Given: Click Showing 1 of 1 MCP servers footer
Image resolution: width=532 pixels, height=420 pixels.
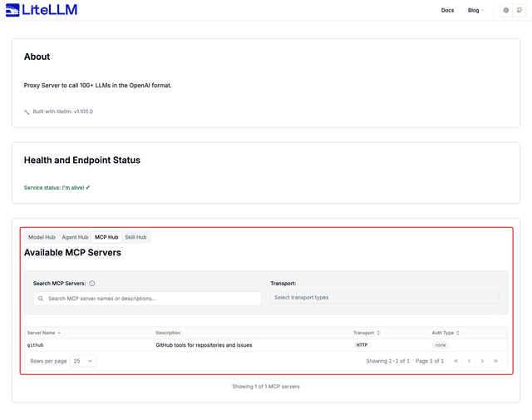Looking at the screenshot, I should 266,387.
